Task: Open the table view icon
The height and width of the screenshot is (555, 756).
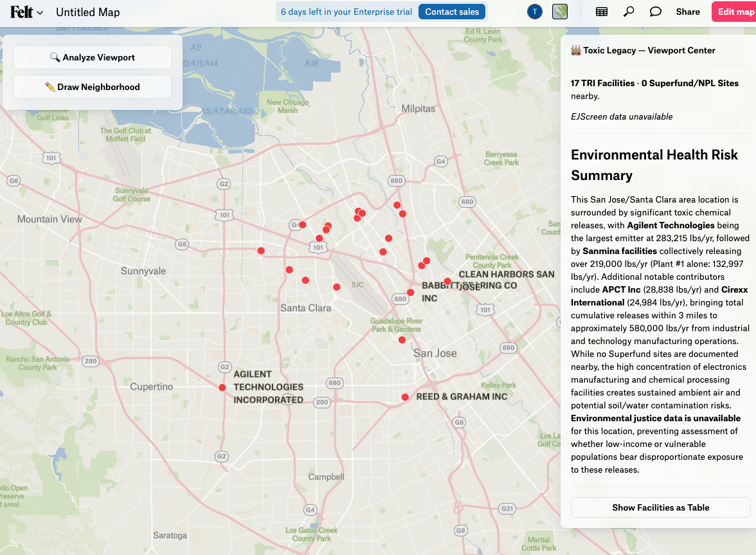Action: coord(602,12)
